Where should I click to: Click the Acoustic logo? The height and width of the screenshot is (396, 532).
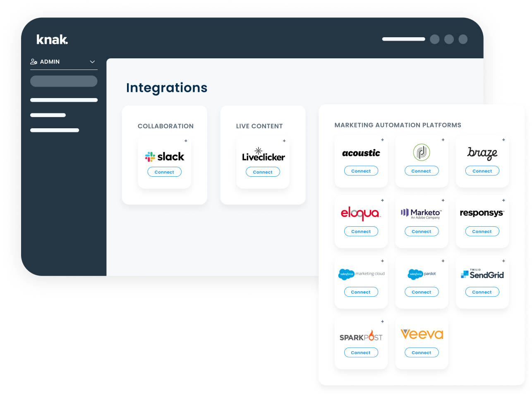[361, 153]
